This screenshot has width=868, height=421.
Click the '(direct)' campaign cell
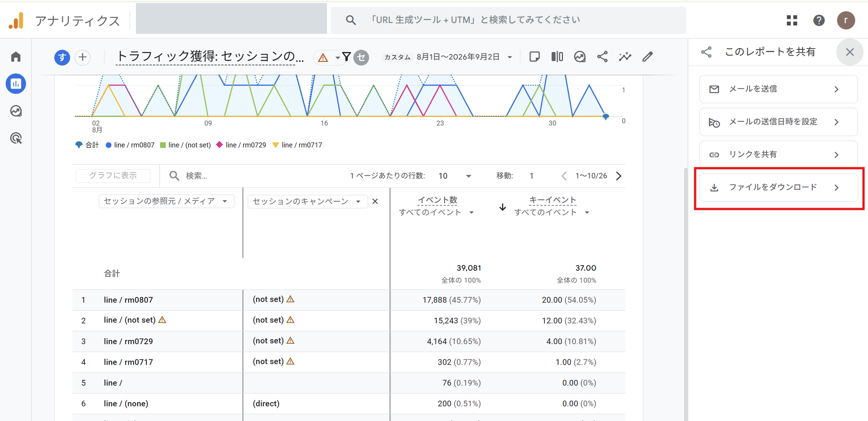coord(266,404)
